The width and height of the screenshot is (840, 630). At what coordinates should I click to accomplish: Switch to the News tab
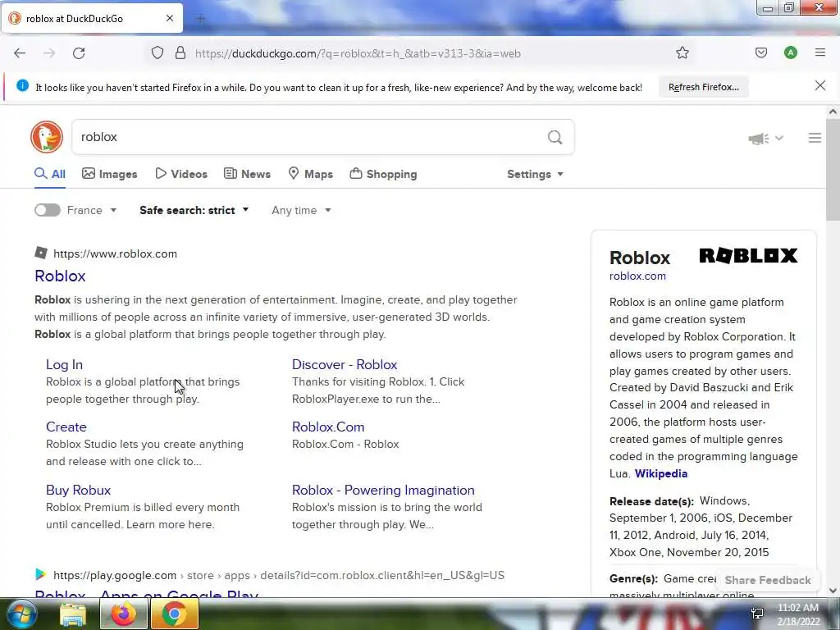coord(247,174)
